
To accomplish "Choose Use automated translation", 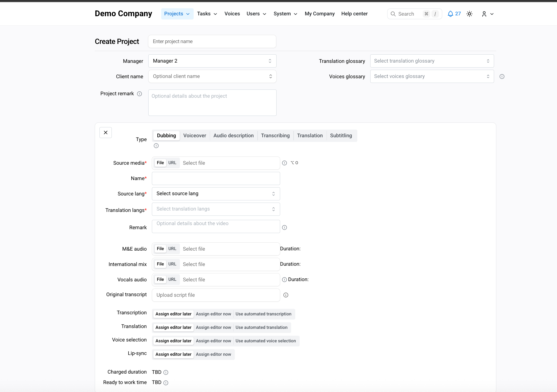I will tap(261, 327).
